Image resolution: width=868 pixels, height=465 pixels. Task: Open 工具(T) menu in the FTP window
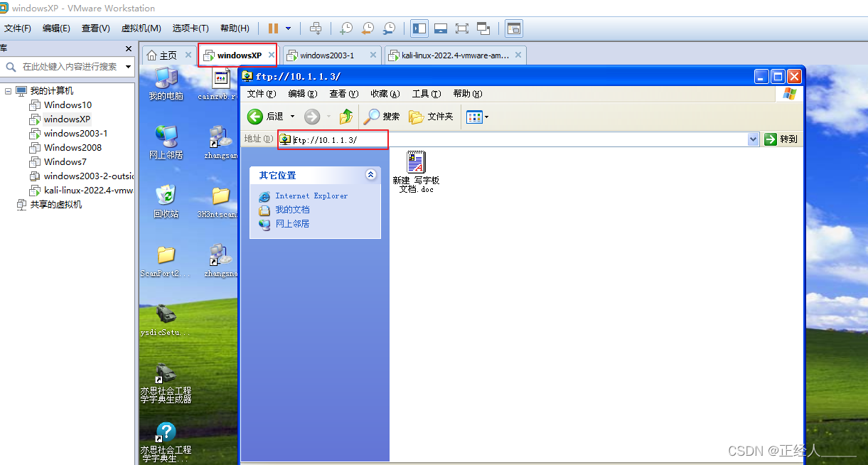coord(427,94)
